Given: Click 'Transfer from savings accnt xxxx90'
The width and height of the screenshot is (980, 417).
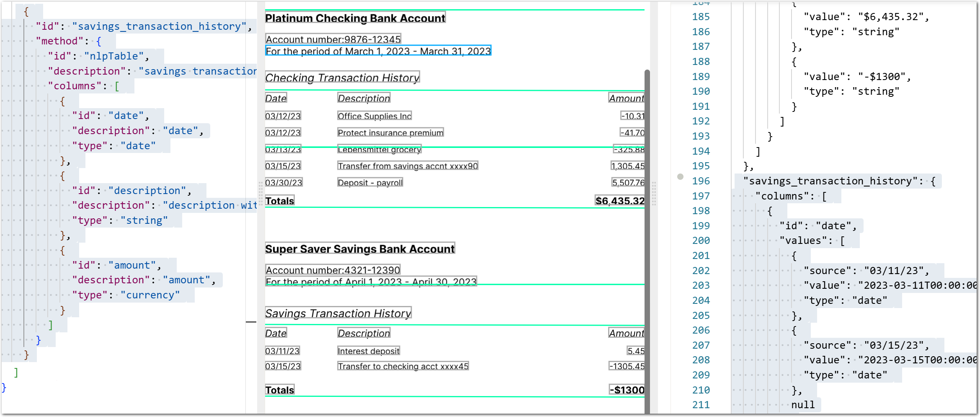Looking at the screenshot, I should click(x=407, y=166).
